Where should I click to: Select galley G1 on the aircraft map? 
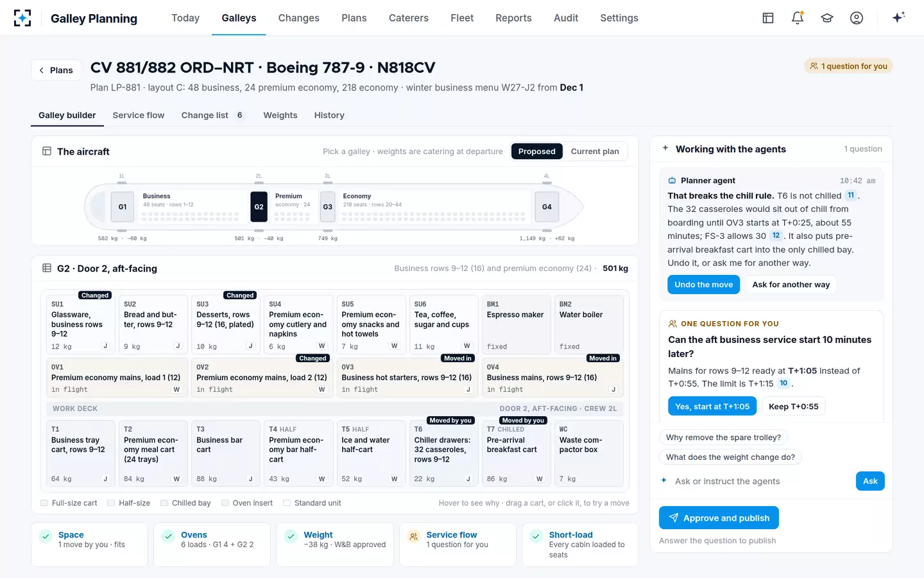click(x=123, y=207)
